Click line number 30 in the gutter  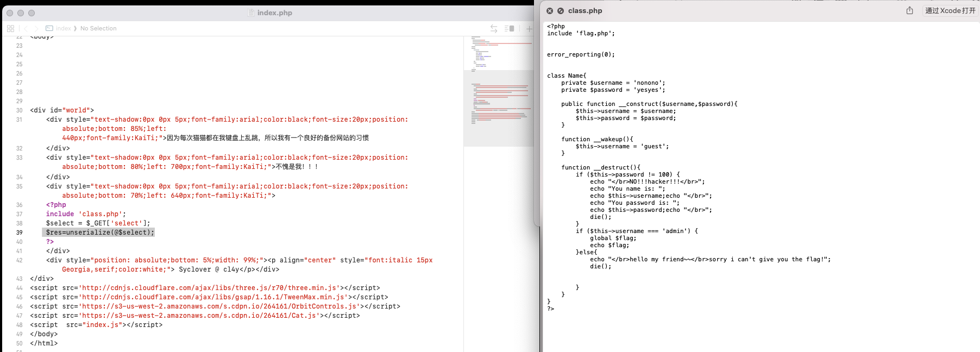click(x=19, y=110)
